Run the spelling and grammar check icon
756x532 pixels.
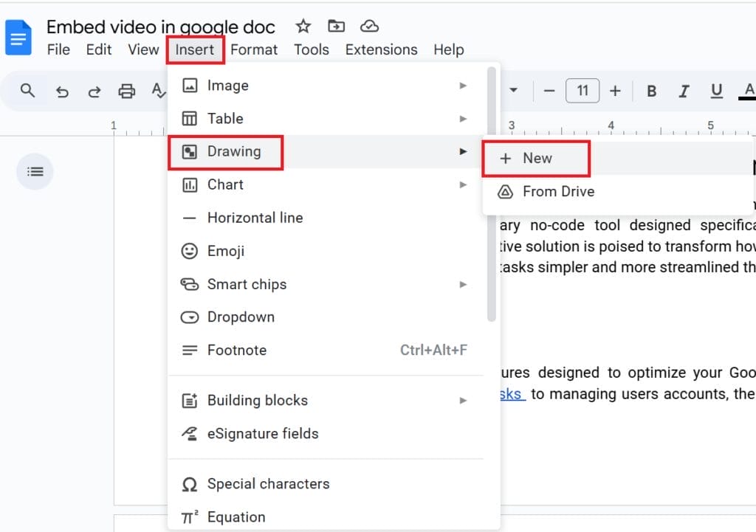point(157,90)
